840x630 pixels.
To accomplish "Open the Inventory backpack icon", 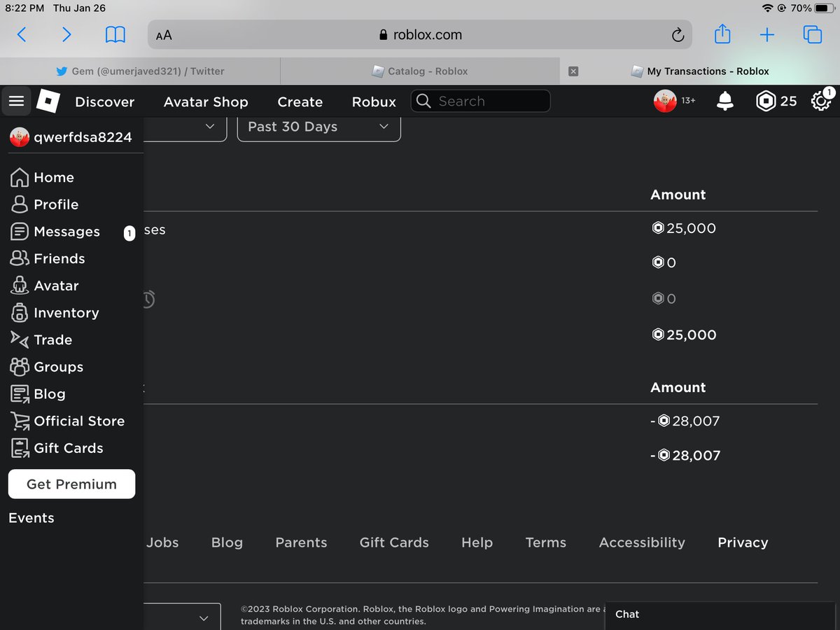I will 20,313.
